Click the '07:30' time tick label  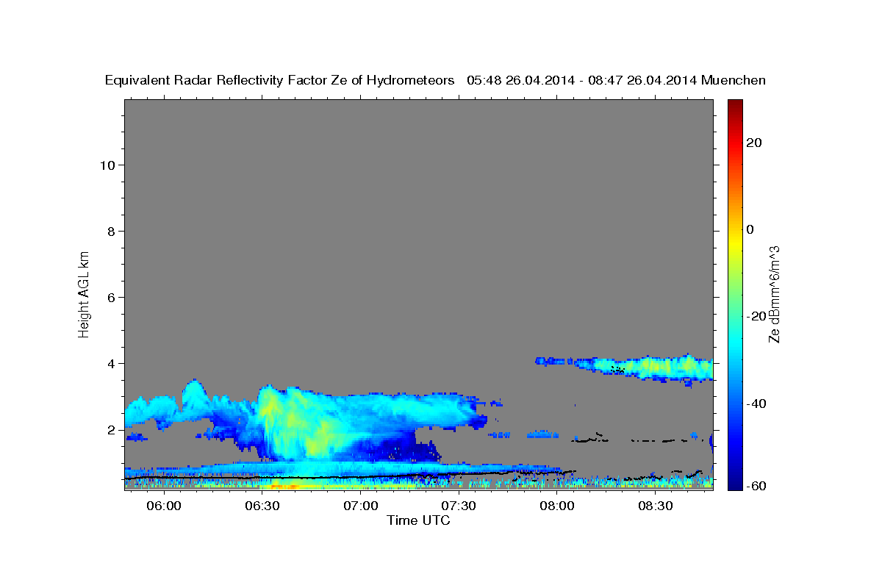pyautogui.click(x=459, y=506)
